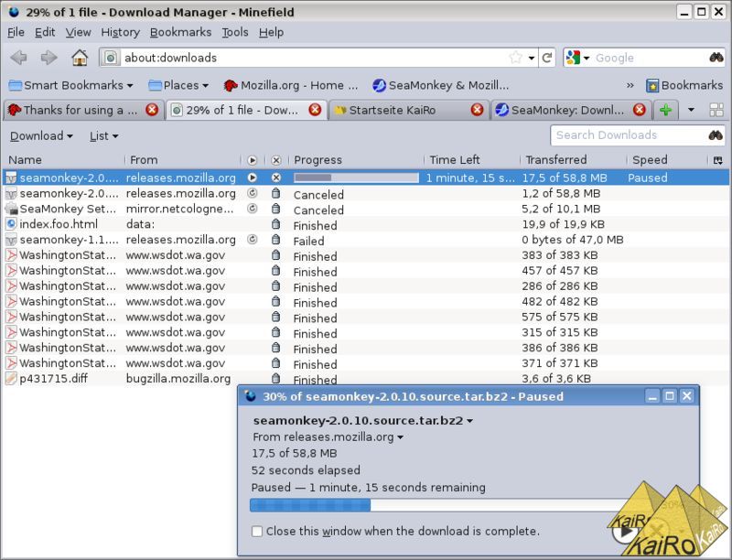Retry the canceled SeaMonkey Setup download
The width and height of the screenshot is (732, 560).
tap(253, 209)
